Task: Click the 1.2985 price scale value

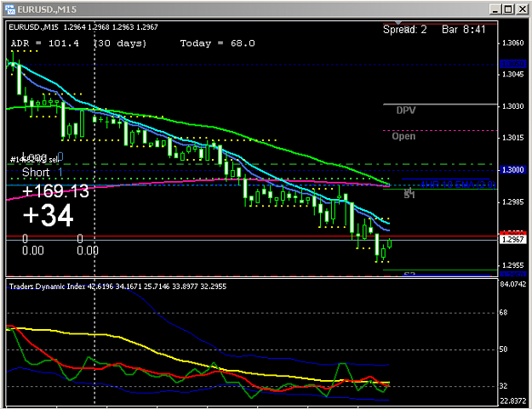Action: tap(512, 202)
